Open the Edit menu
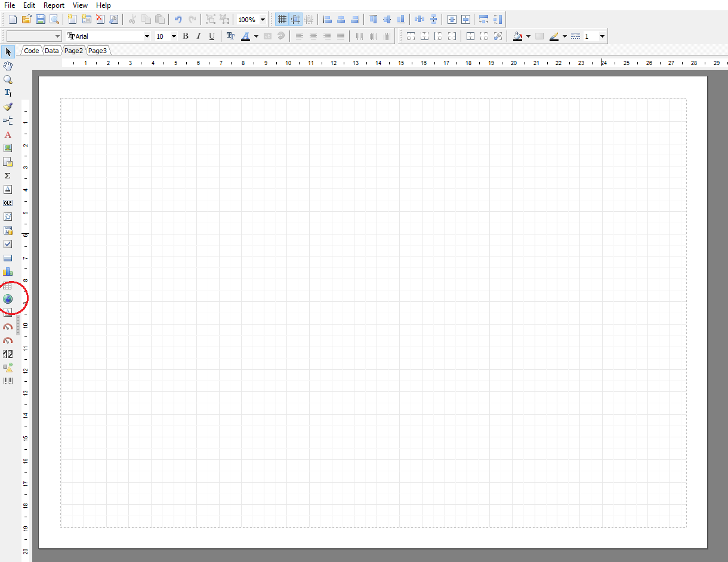Viewport: 728px width, 562px height. point(29,5)
